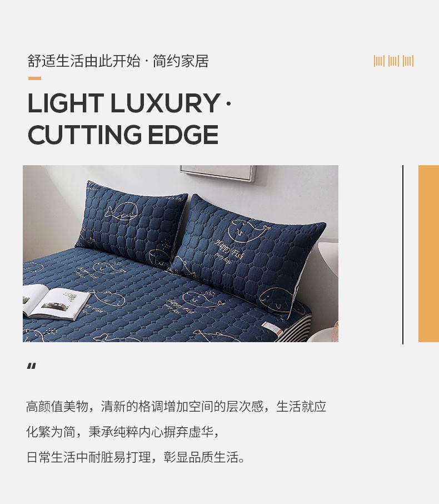Click the small orange underline dash
This screenshot has height=504, width=439.
34,78
